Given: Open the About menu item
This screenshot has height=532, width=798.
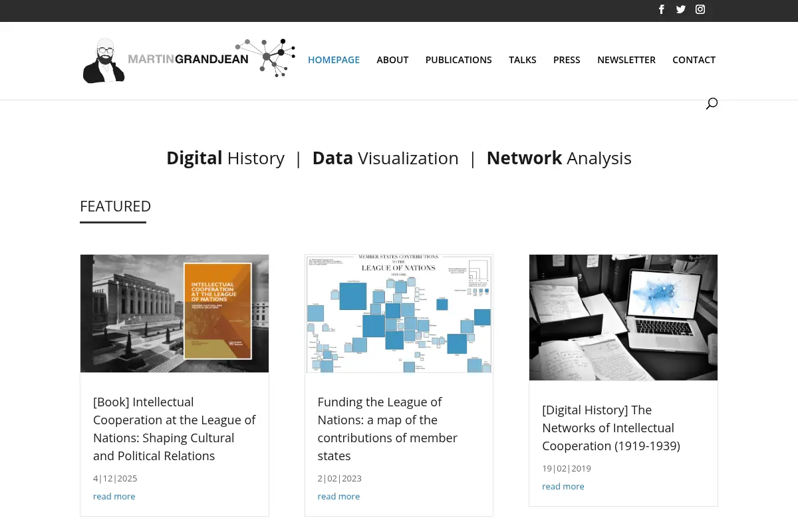Looking at the screenshot, I should (x=392, y=60).
